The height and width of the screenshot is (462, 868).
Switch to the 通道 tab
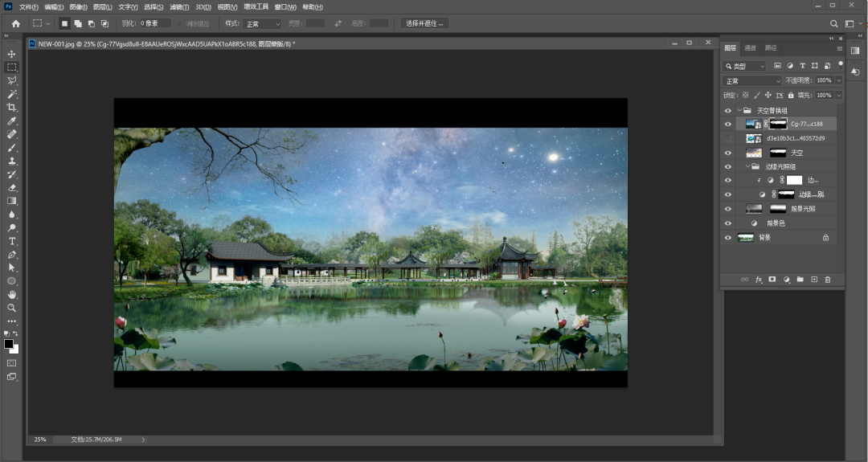750,47
